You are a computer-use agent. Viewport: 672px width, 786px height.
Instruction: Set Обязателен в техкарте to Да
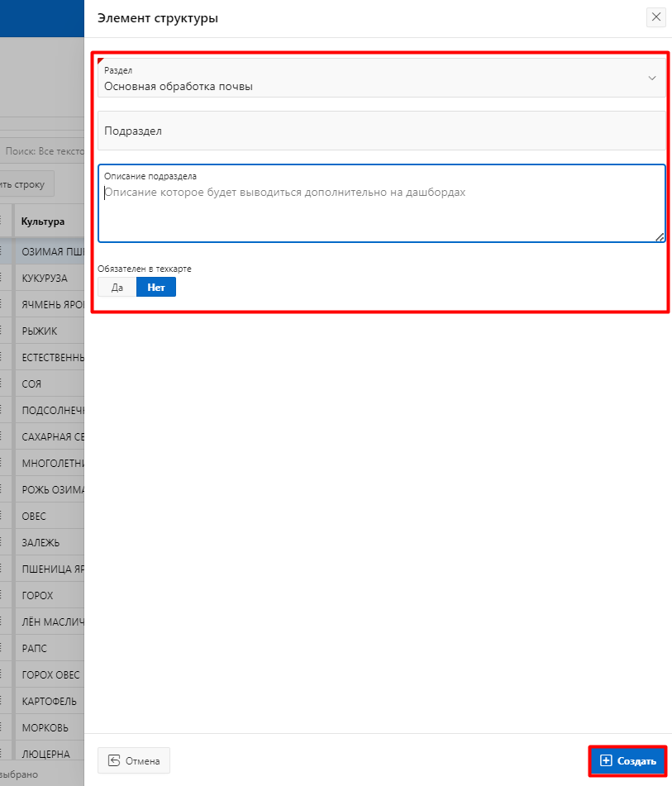click(x=117, y=287)
